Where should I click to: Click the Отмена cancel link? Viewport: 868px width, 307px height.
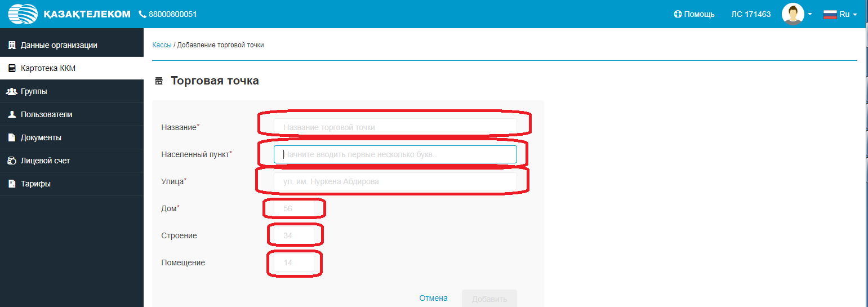click(x=433, y=298)
